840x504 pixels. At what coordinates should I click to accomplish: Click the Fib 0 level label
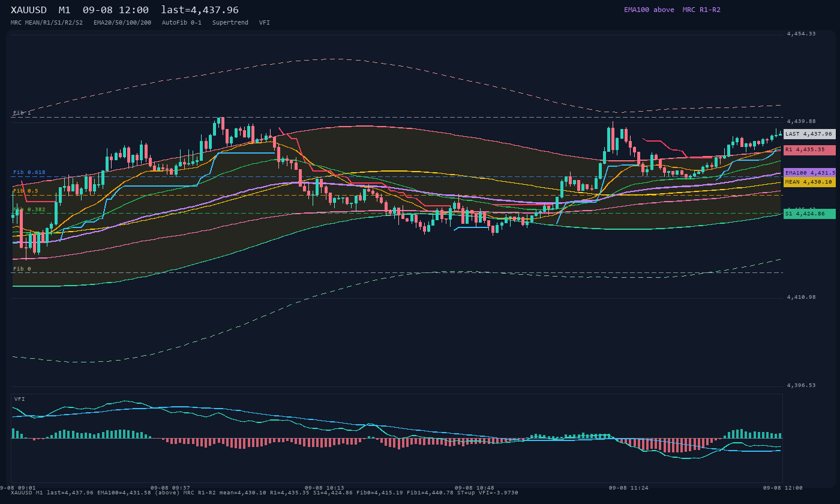pos(22,269)
